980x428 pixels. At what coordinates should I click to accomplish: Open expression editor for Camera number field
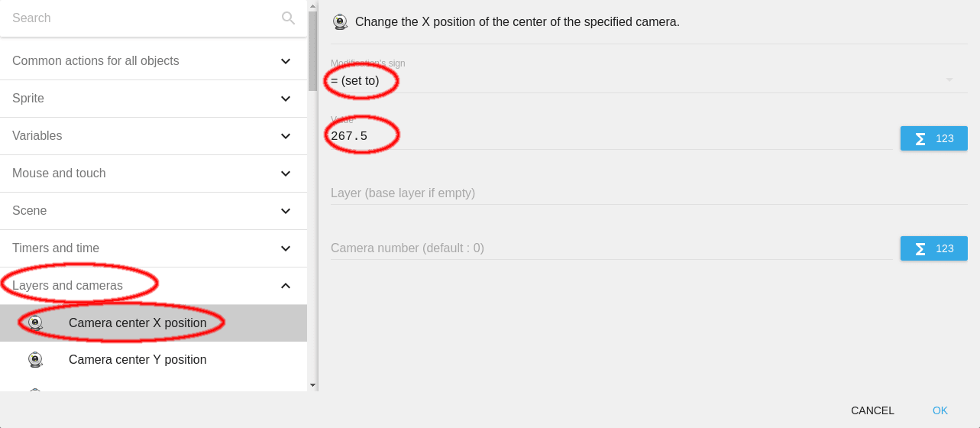pos(933,248)
